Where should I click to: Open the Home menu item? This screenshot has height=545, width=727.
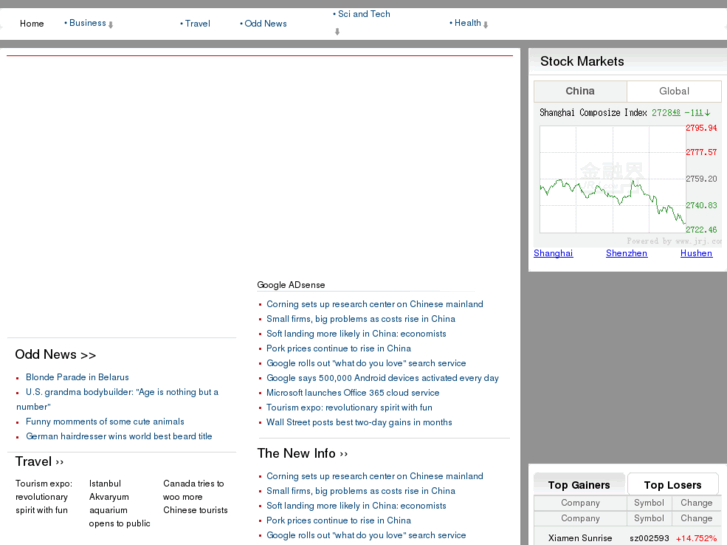(32, 24)
